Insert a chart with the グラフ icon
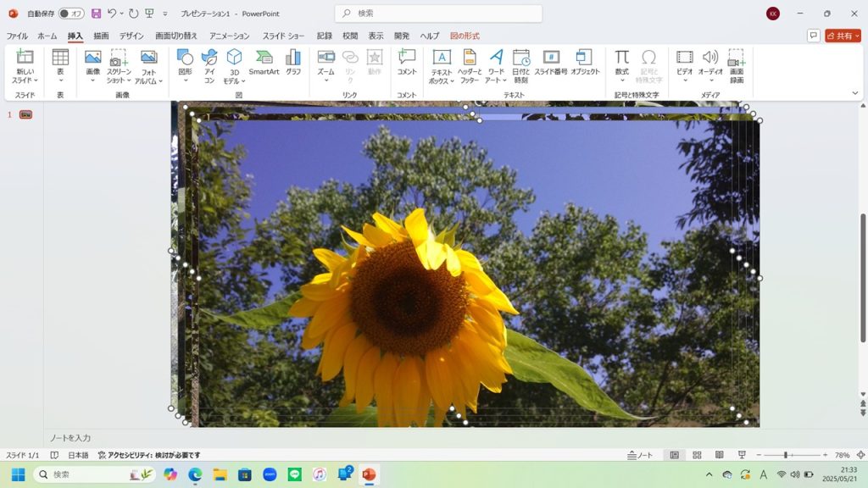Image resolution: width=868 pixels, height=488 pixels. coord(293,62)
